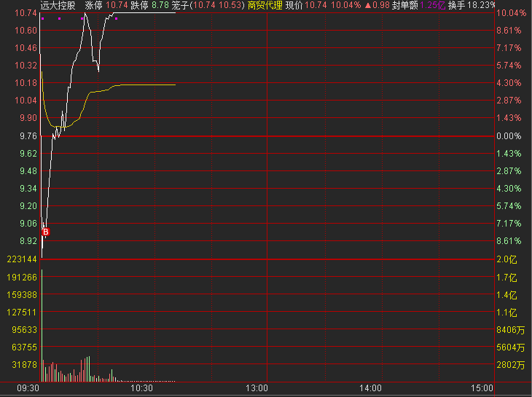Click the 14:00 time axis label
The image size is (532, 397).
tap(371, 388)
